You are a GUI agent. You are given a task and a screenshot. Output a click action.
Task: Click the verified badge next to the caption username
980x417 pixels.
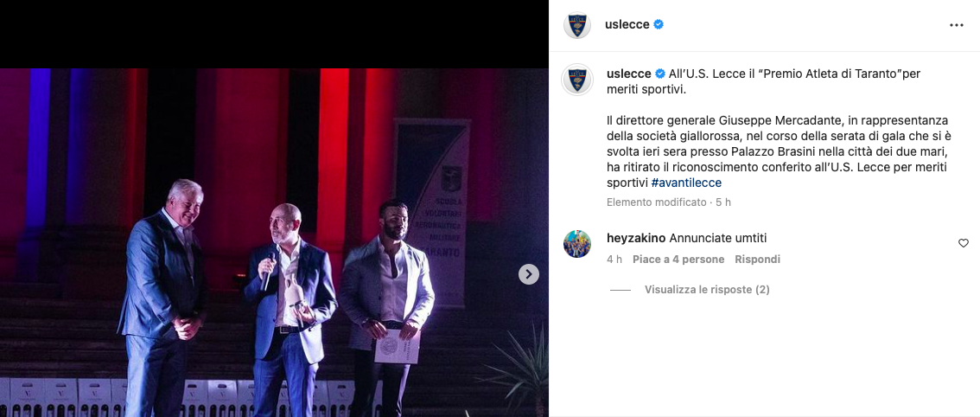(x=660, y=74)
